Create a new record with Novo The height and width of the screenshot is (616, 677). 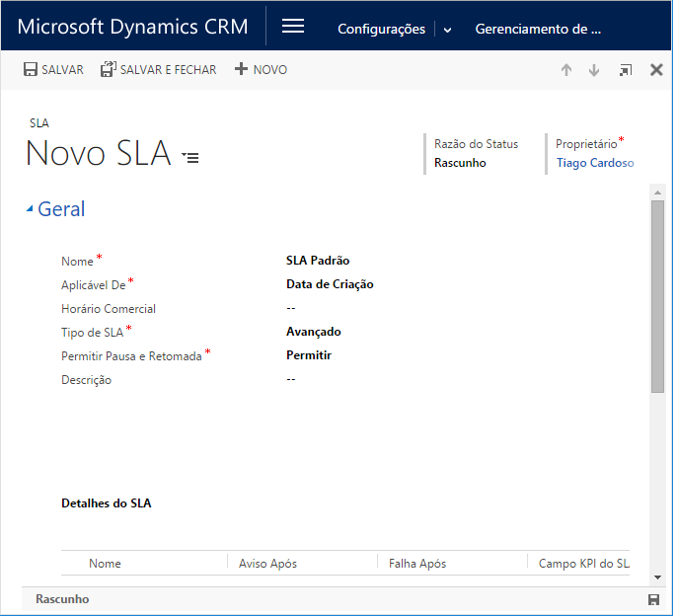(x=261, y=70)
